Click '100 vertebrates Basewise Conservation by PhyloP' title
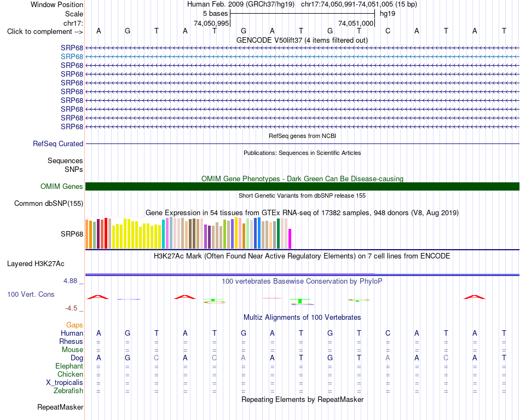 [x=302, y=281]
